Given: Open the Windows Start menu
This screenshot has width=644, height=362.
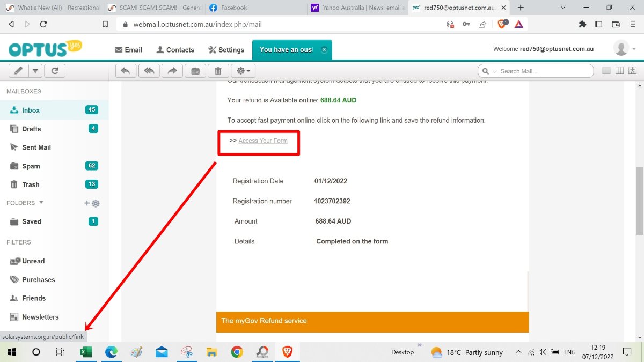Looking at the screenshot, I should [12, 352].
